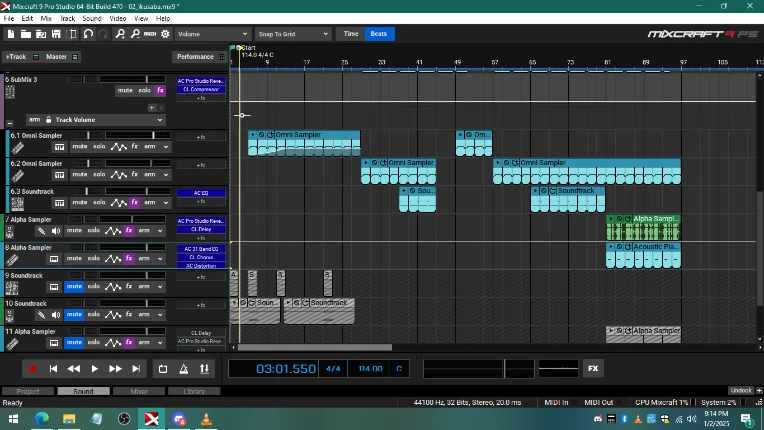
Task: Mute the 6 SubMix 3 track
Action: point(125,91)
